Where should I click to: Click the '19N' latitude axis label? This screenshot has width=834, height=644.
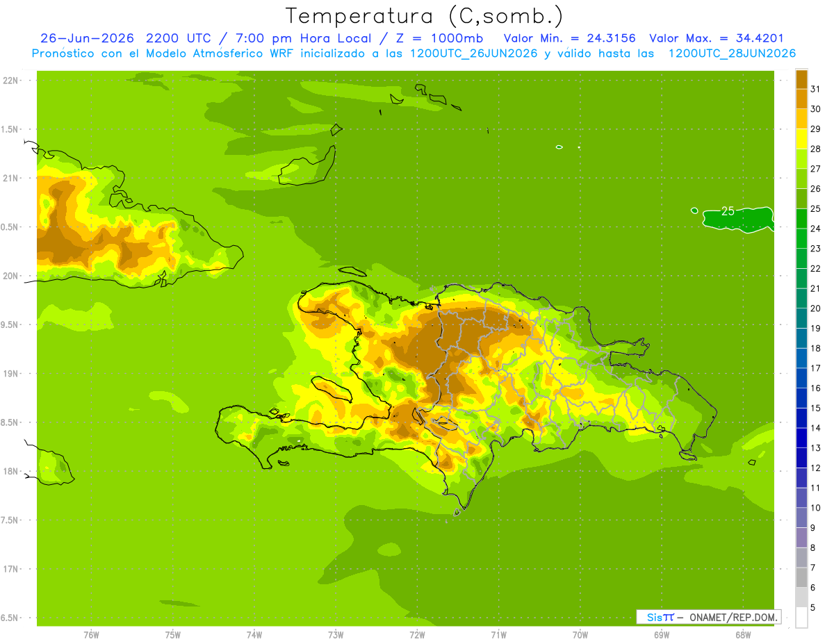tap(12, 374)
